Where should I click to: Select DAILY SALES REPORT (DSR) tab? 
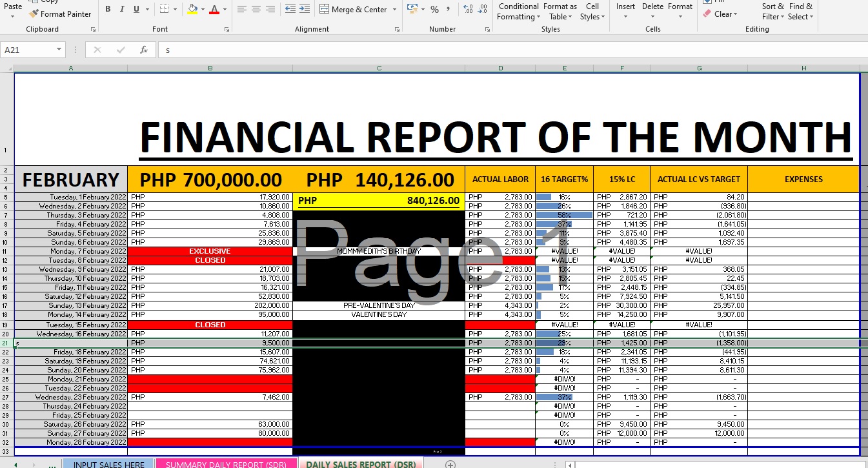[361, 463]
